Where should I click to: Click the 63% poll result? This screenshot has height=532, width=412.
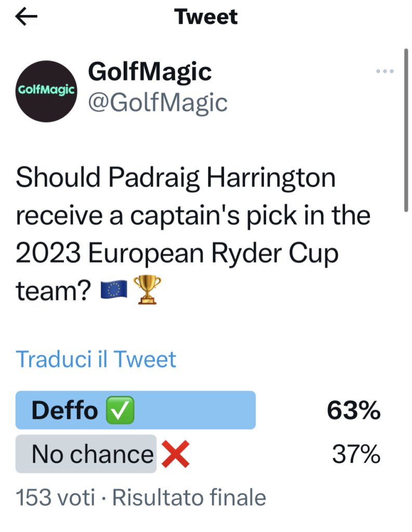(353, 411)
